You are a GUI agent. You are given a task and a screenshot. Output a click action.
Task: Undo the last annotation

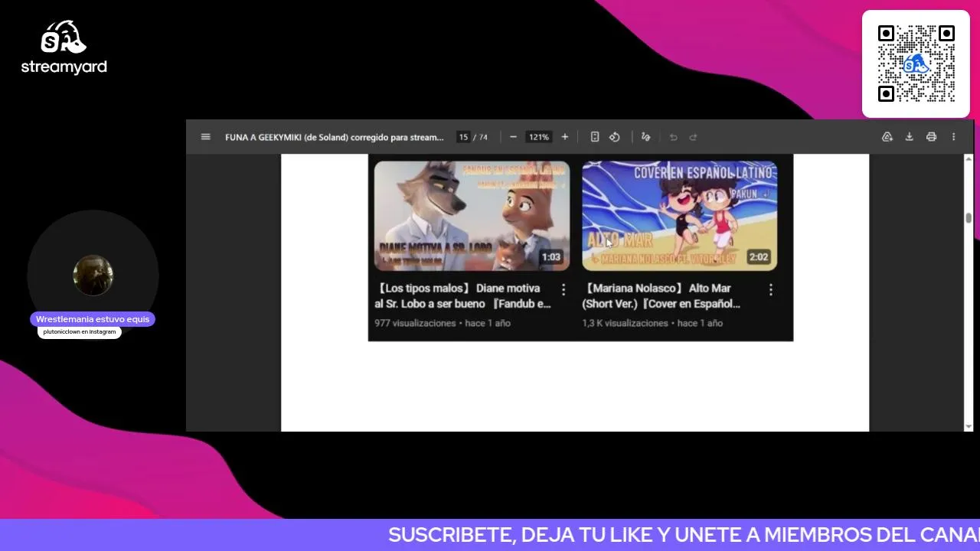pos(674,137)
